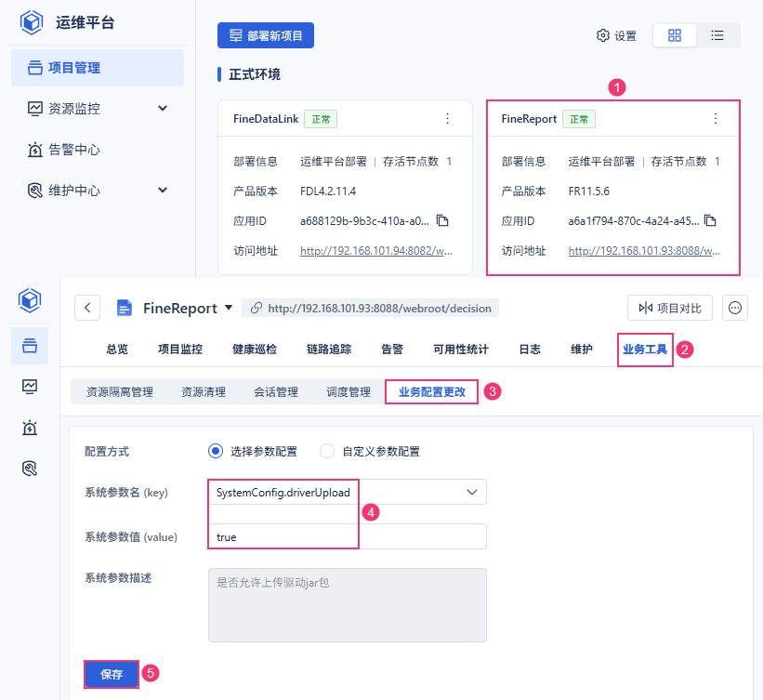Switch to the 业务工具 tab

coord(645,349)
